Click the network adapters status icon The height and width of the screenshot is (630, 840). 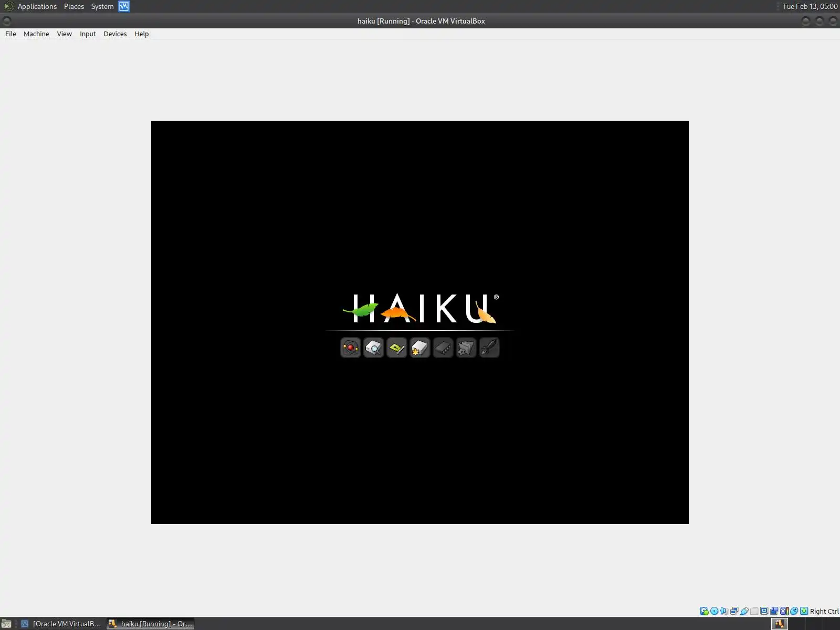click(734, 611)
